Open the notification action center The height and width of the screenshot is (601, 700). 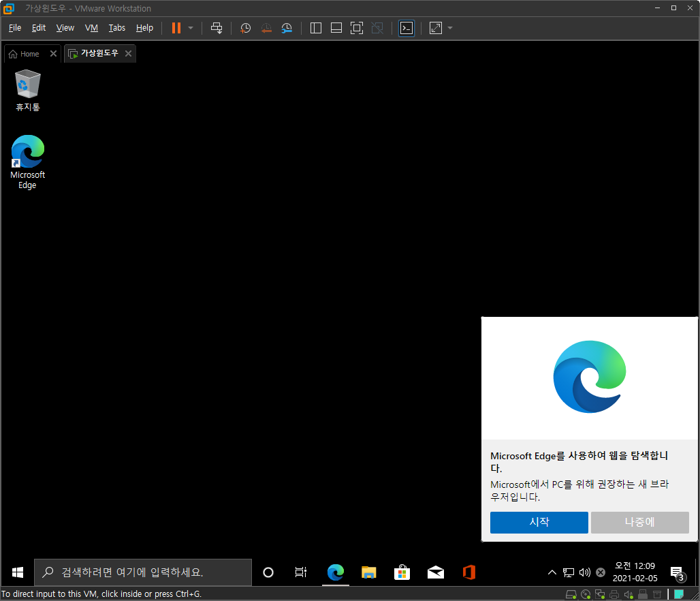pos(678,573)
